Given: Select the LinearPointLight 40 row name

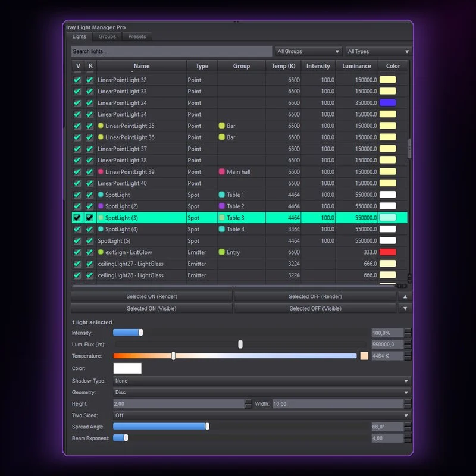Looking at the screenshot, I should [122, 183].
